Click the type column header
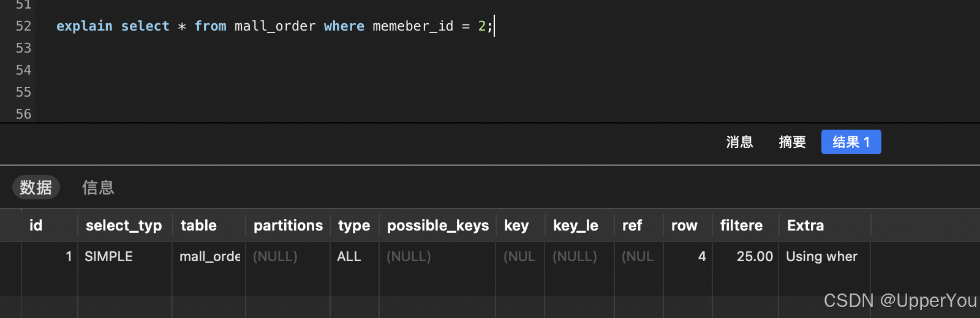 point(355,226)
